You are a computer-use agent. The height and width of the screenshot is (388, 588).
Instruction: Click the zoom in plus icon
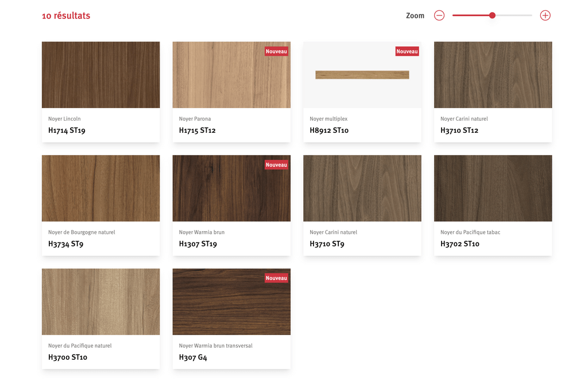tap(545, 16)
